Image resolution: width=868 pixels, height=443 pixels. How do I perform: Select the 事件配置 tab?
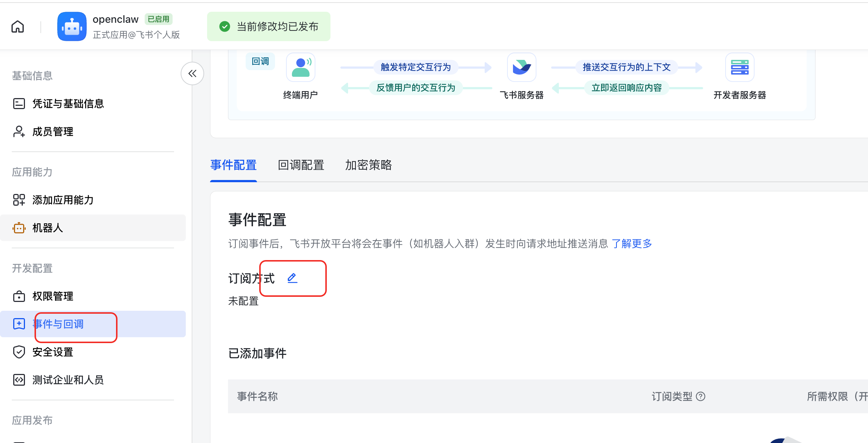tap(233, 165)
